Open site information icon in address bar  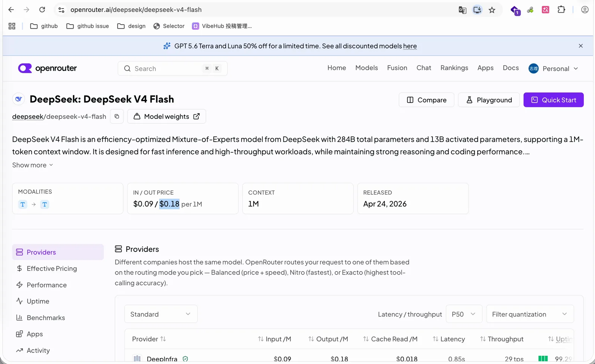coord(61,10)
